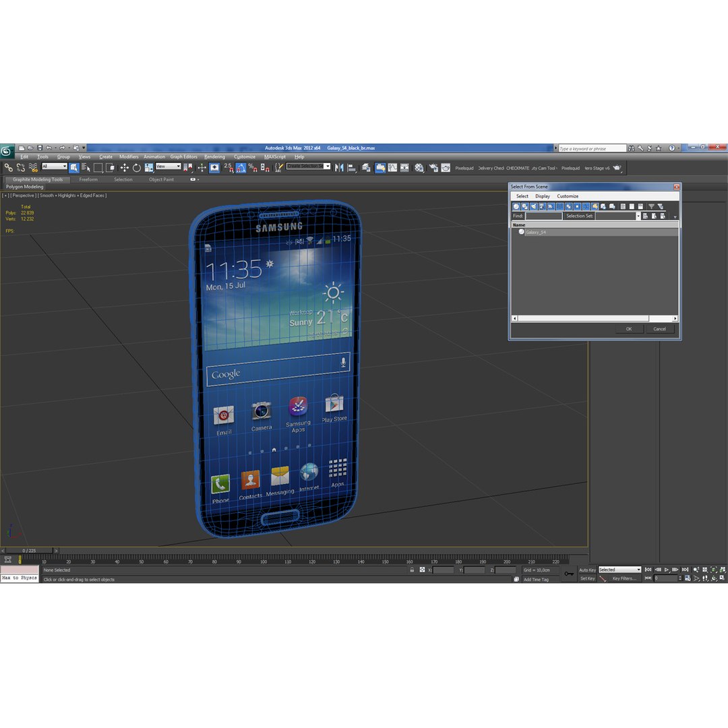The height and width of the screenshot is (728, 728).
Task: Click Use Pivot Point Center icon
Action: tap(188, 168)
